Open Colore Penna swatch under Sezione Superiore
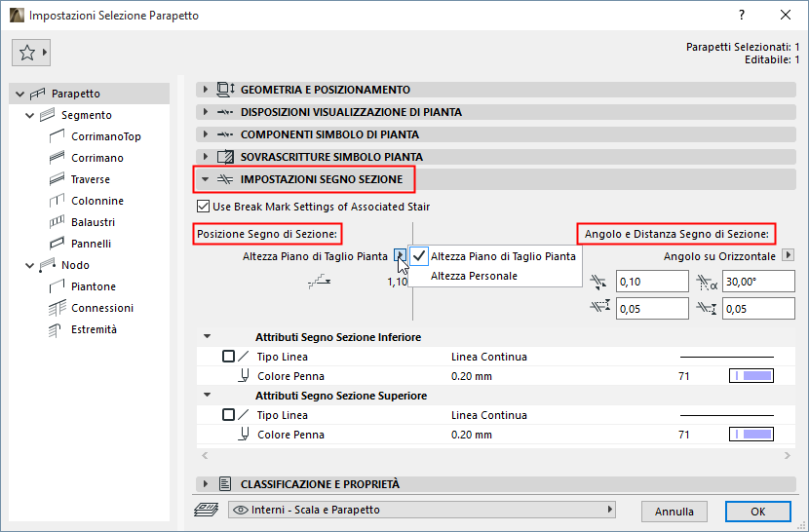The image size is (809, 532). click(x=751, y=434)
